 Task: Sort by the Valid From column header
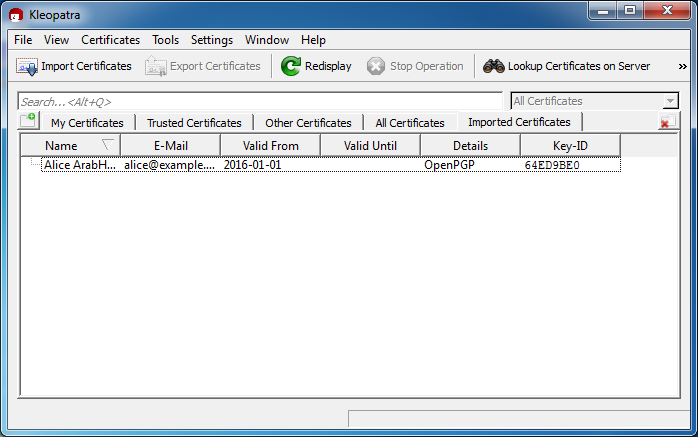[270, 146]
